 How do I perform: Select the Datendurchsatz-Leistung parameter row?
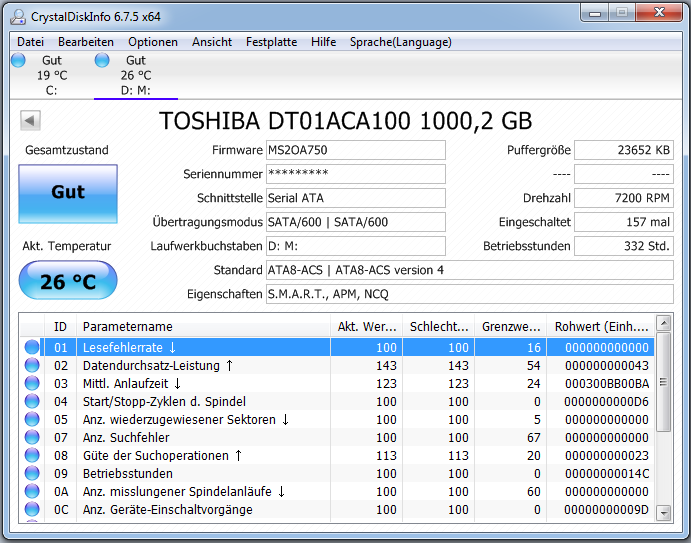(x=337, y=365)
